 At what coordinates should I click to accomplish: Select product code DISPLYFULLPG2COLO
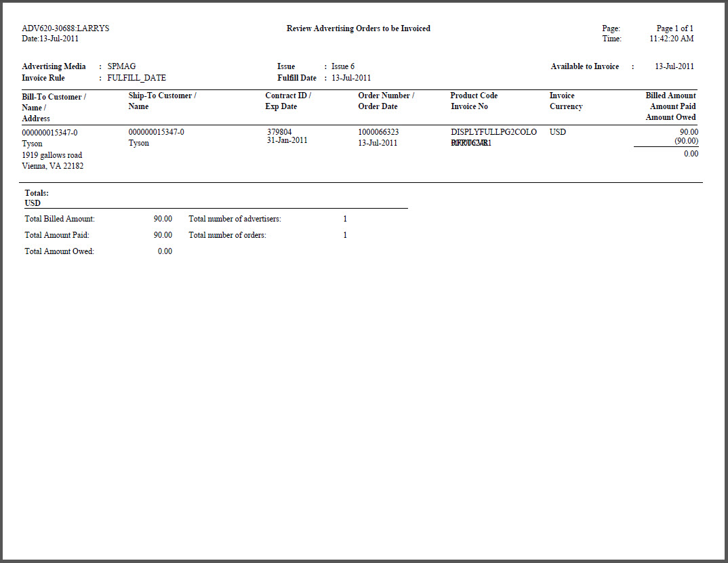493,132
